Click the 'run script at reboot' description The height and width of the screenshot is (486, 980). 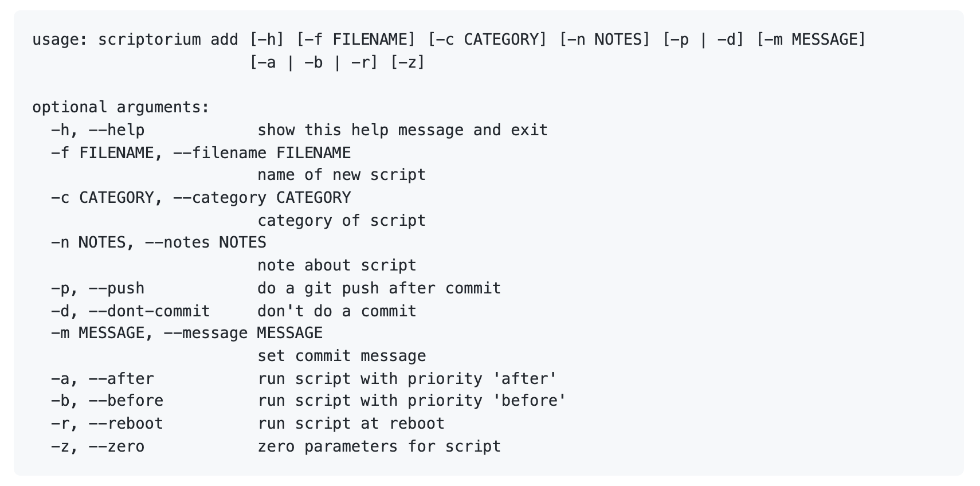pos(351,424)
